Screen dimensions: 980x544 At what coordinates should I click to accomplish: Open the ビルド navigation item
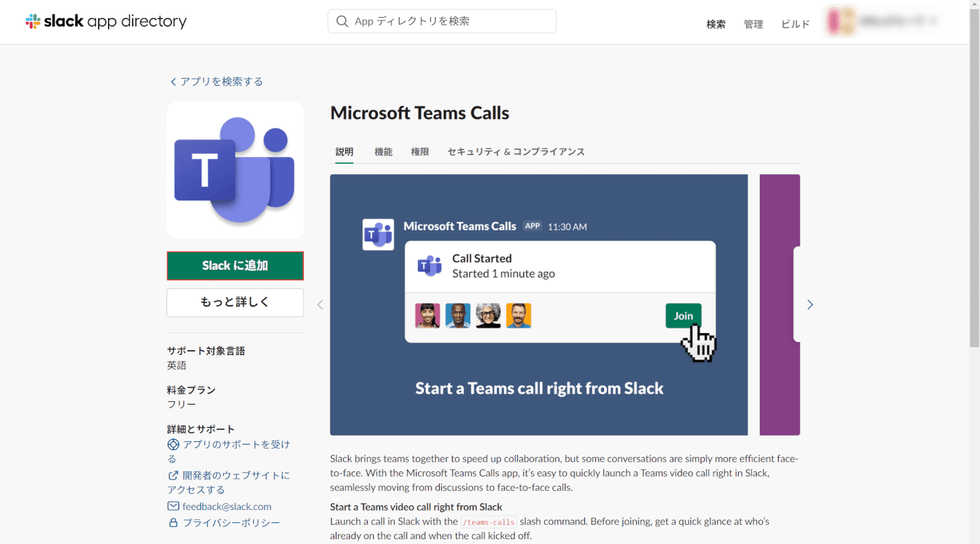[x=795, y=24]
